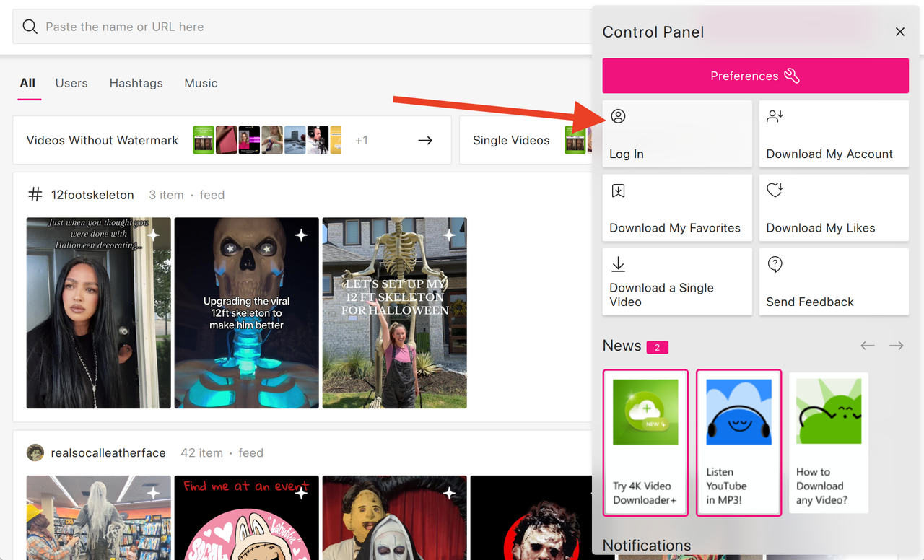
Task: Open the Hashtags tab
Action: pos(136,83)
